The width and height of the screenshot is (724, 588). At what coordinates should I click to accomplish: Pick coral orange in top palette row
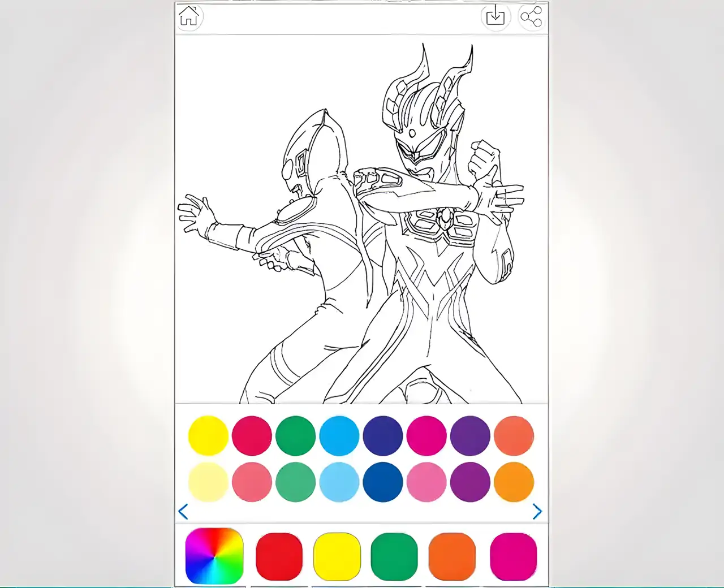[x=514, y=436]
